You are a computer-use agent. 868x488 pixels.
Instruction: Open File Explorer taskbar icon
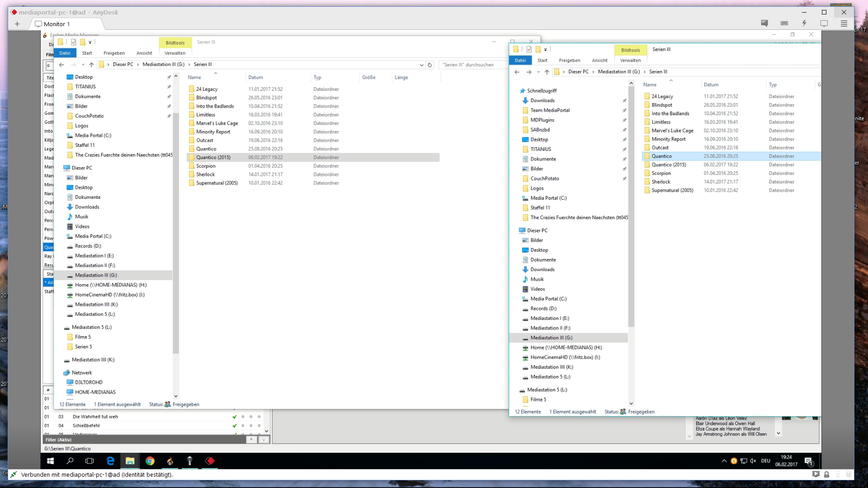130,461
